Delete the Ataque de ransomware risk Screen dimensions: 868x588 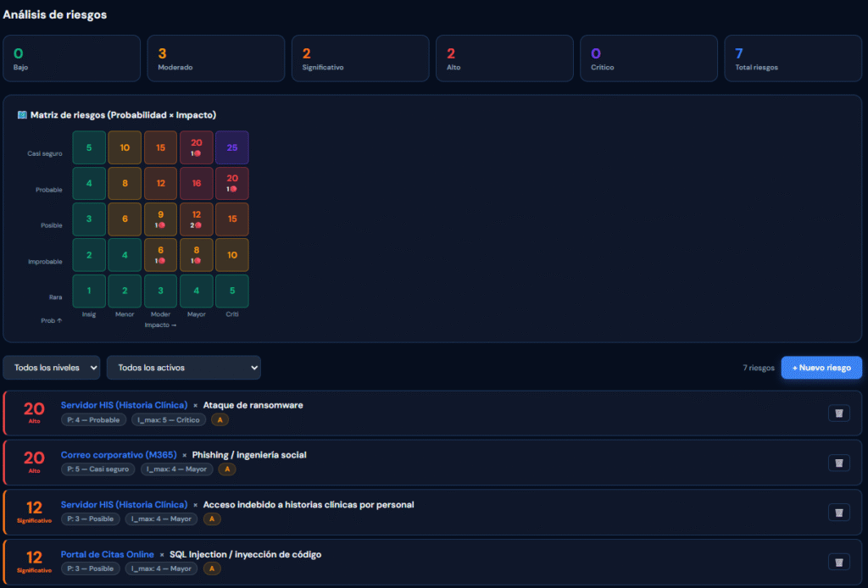pos(838,413)
